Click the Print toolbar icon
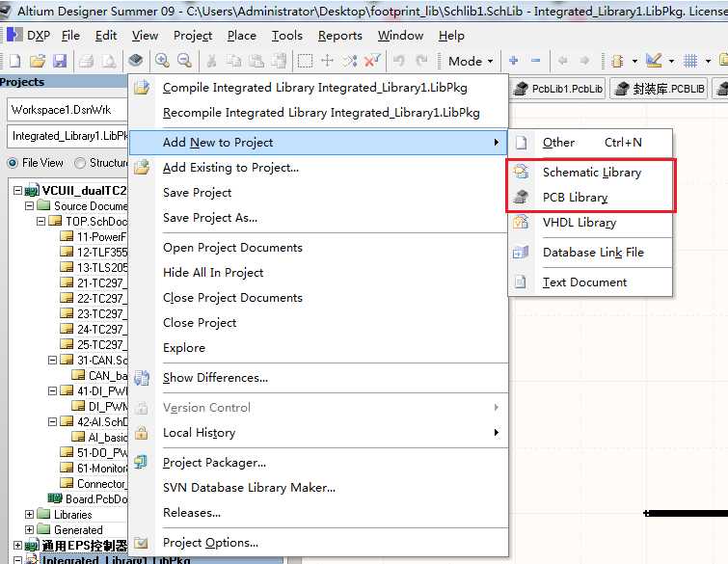The height and width of the screenshot is (564, 728). pyautogui.click(x=86, y=61)
